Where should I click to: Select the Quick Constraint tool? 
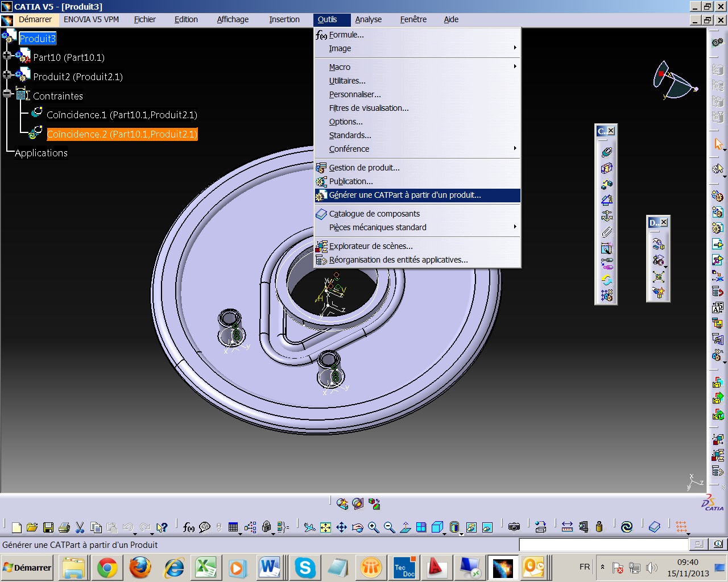[606, 248]
